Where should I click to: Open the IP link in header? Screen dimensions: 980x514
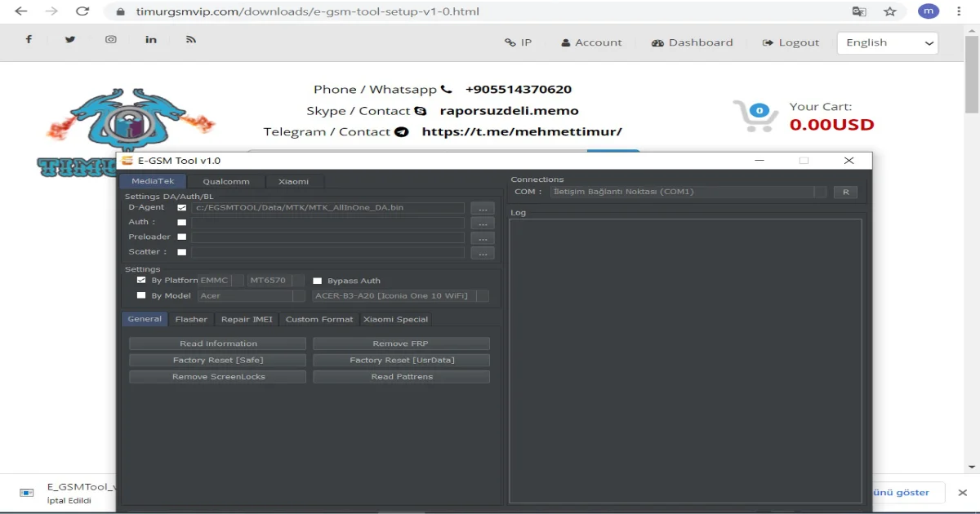[518, 42]
